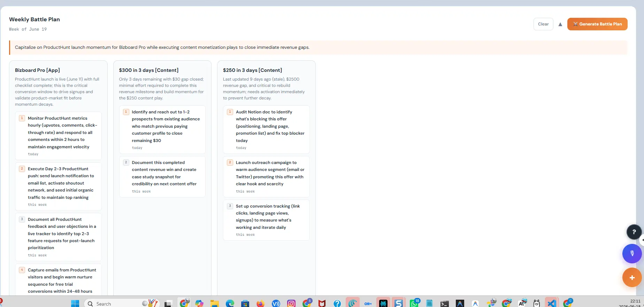
Task: Open the Ollama llama taskbar icon
Action: tap(537, 304)
